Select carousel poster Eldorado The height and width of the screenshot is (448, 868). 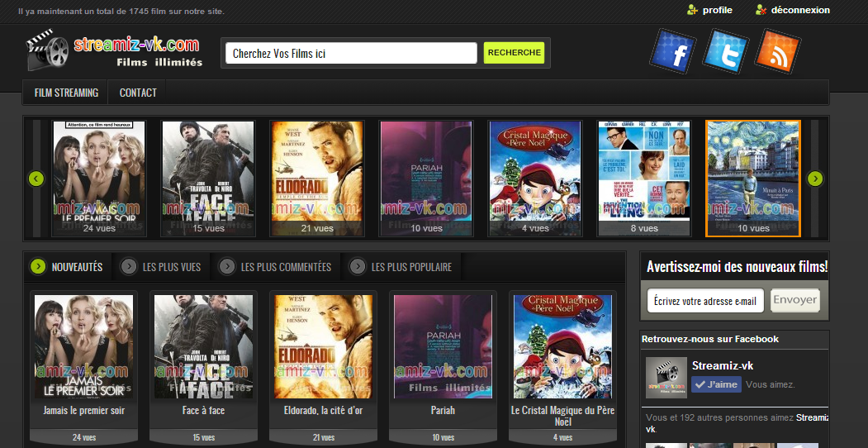pyautogui.click(x=317, y=179)
